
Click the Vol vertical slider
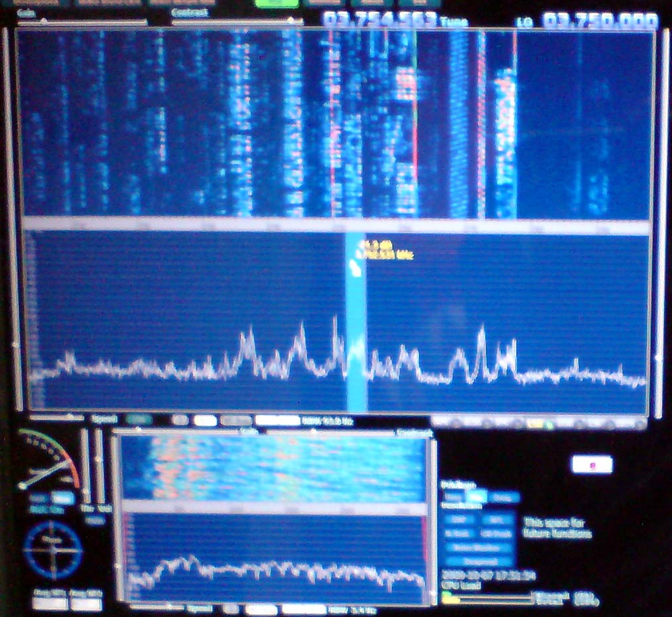pyautogui.click(x=100, y=464)
